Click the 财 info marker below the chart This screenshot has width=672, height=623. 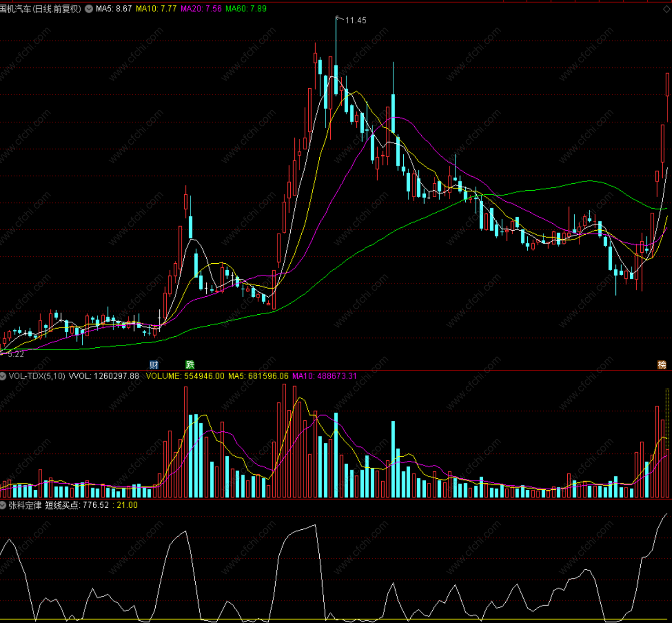[x=154, y=365]
